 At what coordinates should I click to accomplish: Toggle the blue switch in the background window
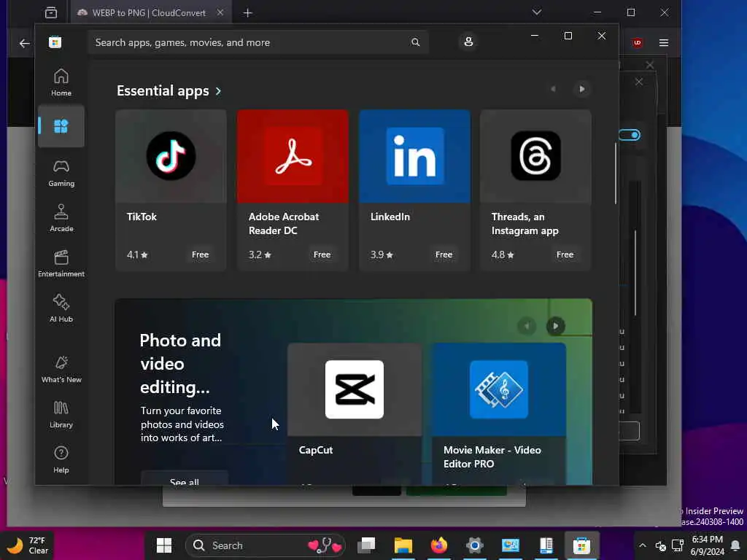tap(630, 135)
